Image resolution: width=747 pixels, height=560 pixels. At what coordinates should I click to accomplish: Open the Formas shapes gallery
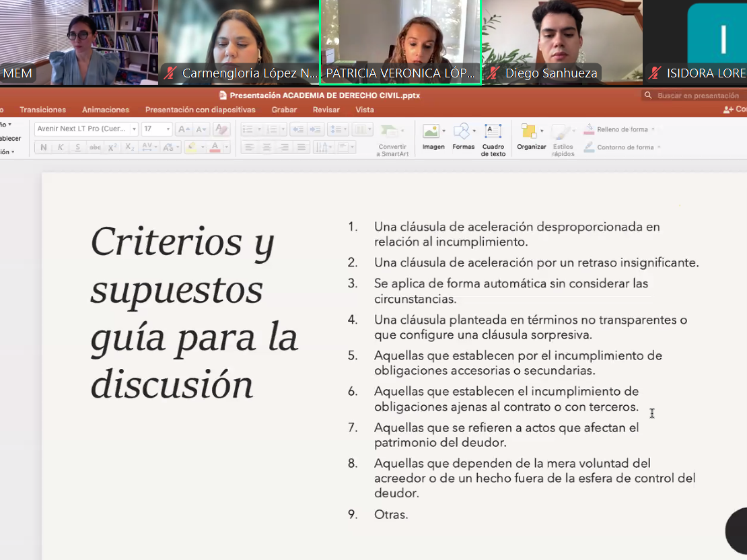point(463,136)
